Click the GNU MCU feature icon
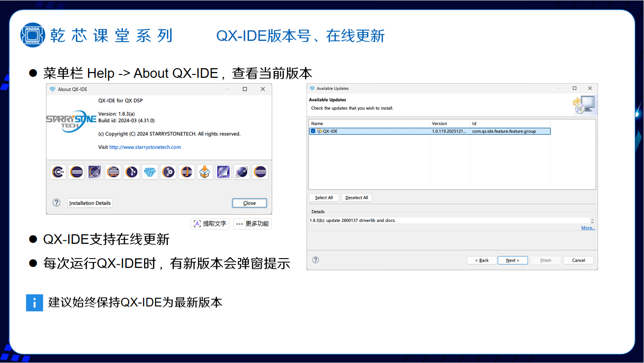 tap(114, 172)
